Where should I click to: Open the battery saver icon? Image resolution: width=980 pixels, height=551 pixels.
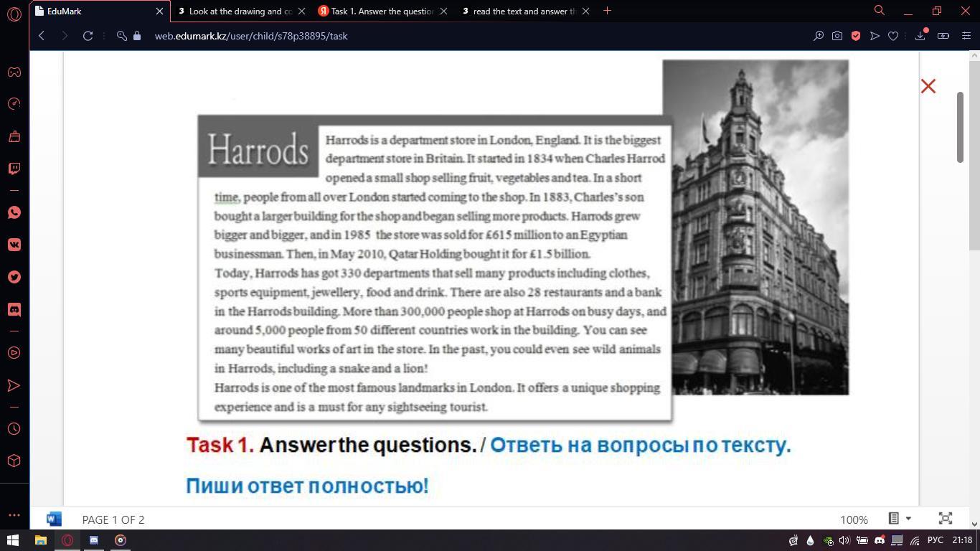pyautogui.click(x=943, y=36)
